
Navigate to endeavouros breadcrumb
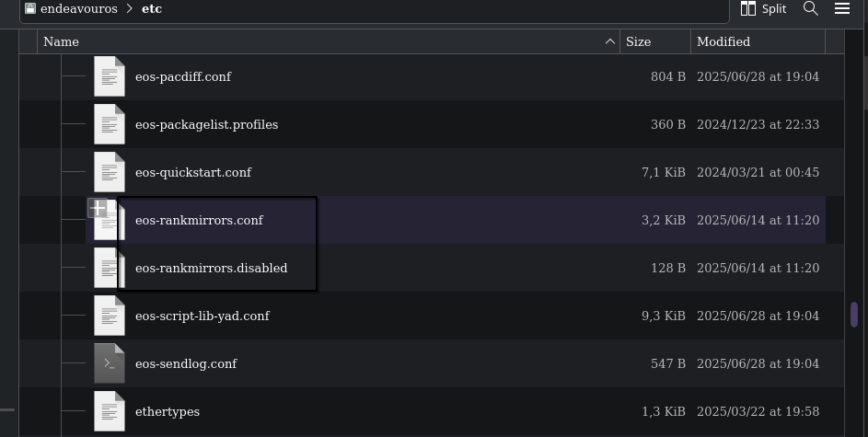[78, 9]
